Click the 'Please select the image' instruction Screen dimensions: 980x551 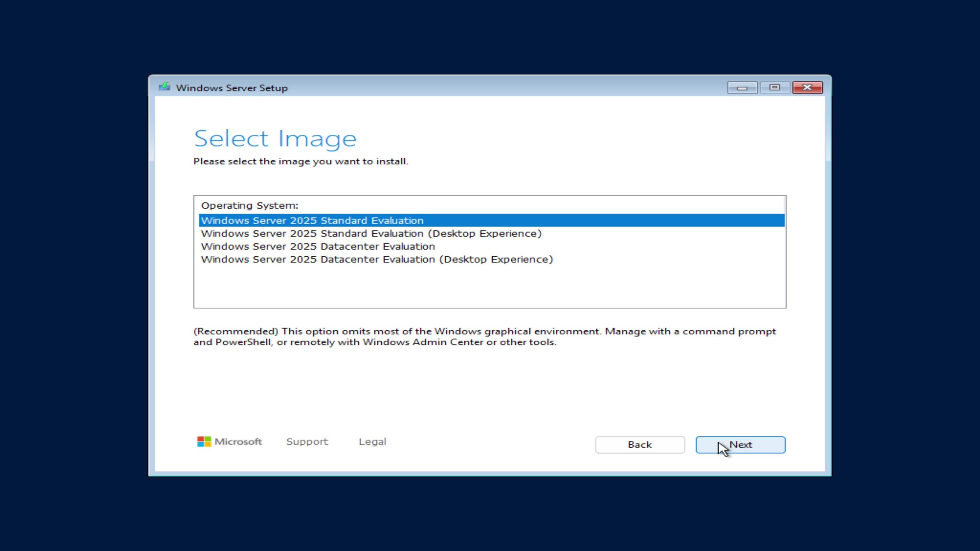[x=301, y=161]
